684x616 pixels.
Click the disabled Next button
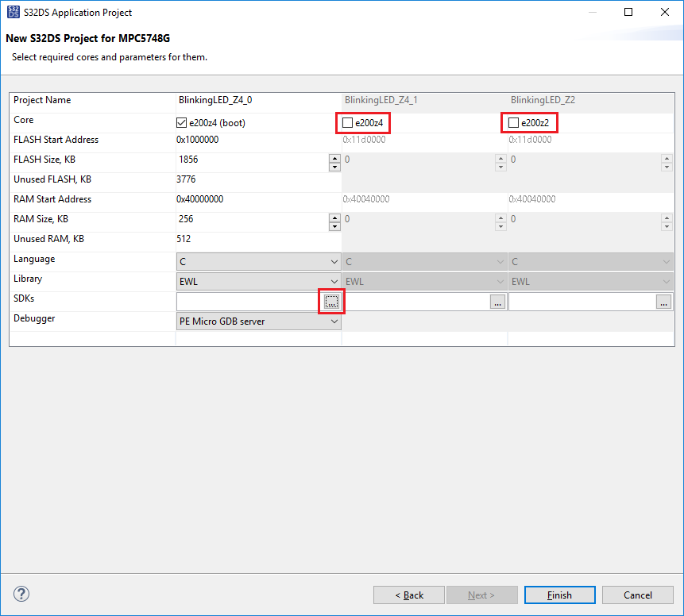pos(481,595)
